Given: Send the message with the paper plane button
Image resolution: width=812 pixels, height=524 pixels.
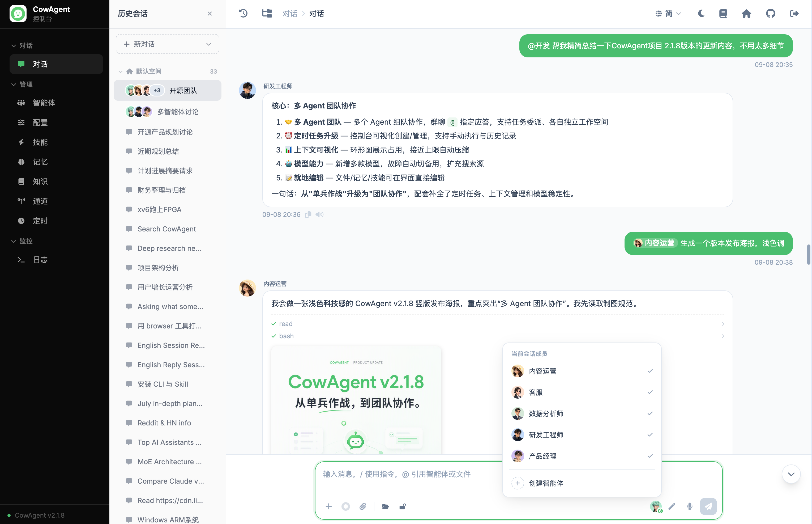Looking at the screenshot, I should click(708, 507).
